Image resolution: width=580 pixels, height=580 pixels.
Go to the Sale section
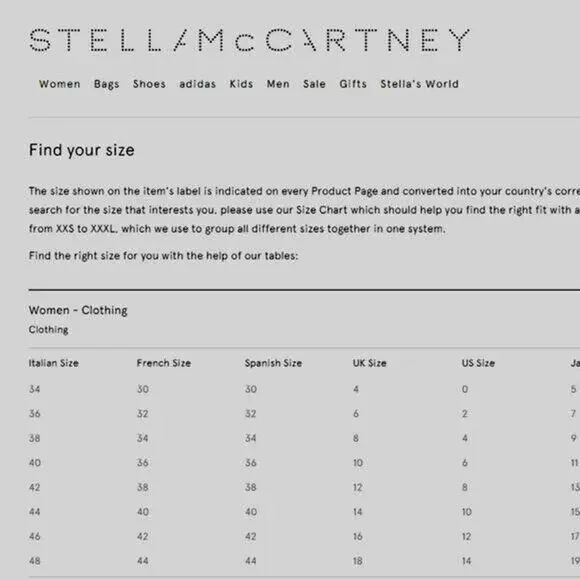(314, 84)
